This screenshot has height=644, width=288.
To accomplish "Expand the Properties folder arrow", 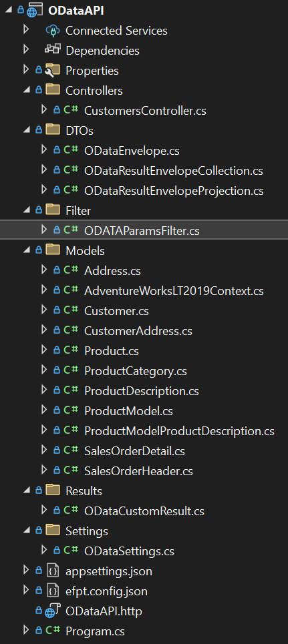I will 26,69.
